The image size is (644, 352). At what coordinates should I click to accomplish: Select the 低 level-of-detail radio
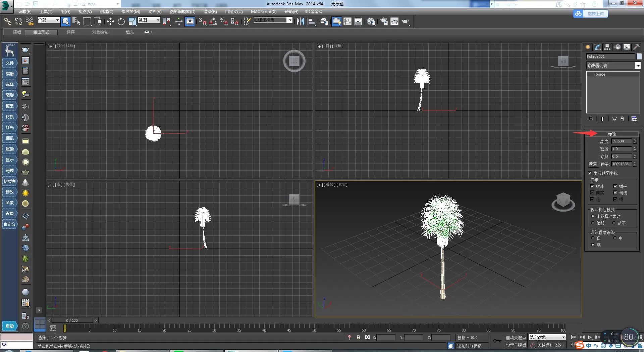coord(593,238)
